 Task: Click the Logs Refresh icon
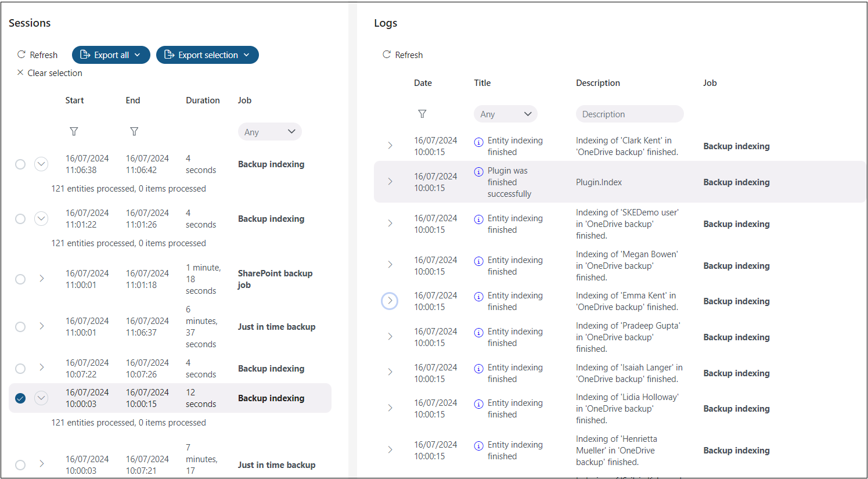387,55
